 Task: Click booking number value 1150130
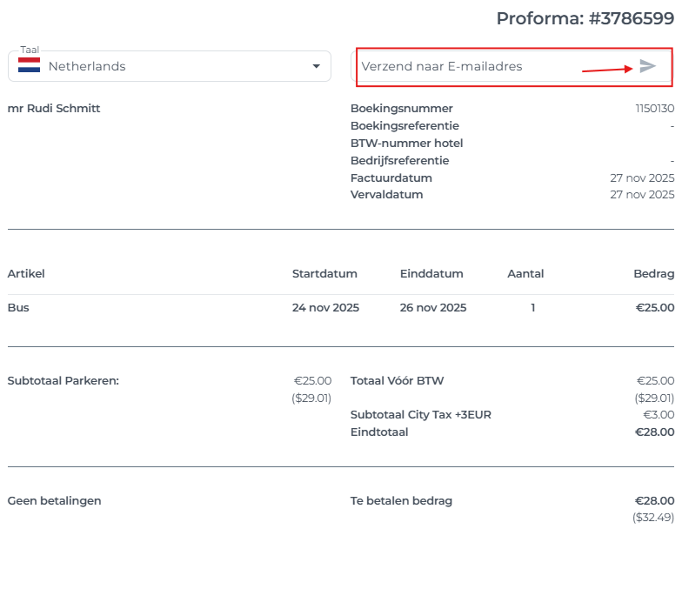tap(654, 109)
